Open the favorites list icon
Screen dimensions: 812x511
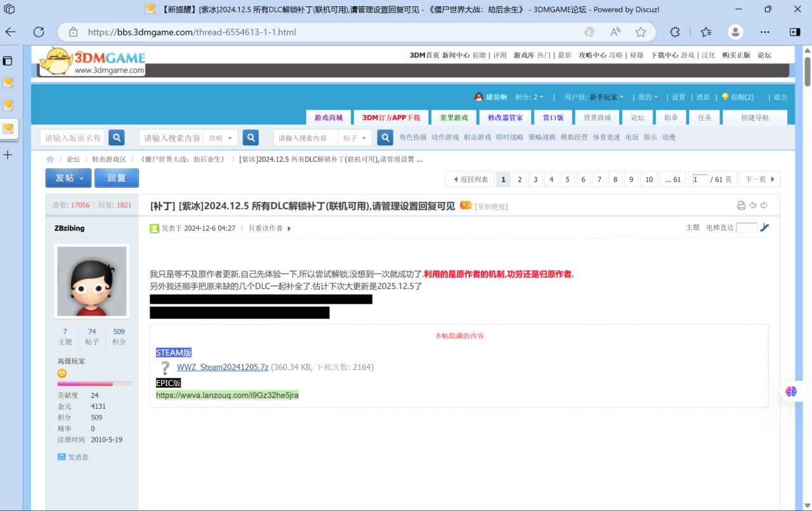tap(706, 32)
